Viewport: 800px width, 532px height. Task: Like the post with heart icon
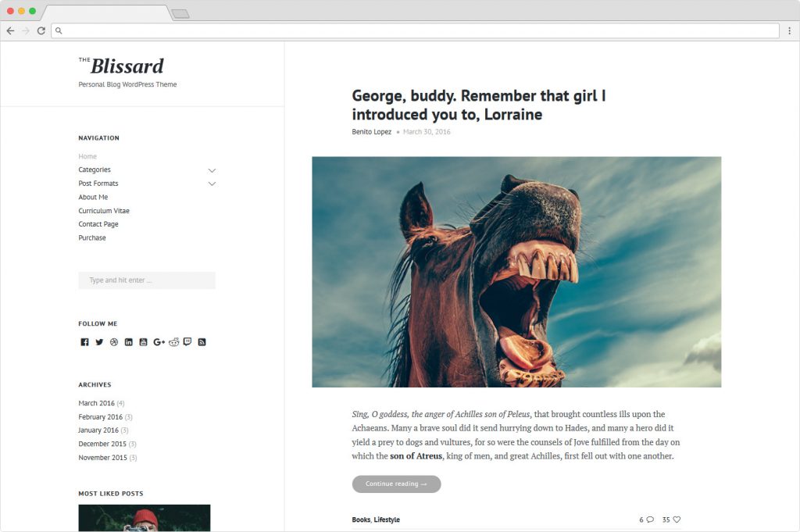pyautogui.click(x=677, y=520)
